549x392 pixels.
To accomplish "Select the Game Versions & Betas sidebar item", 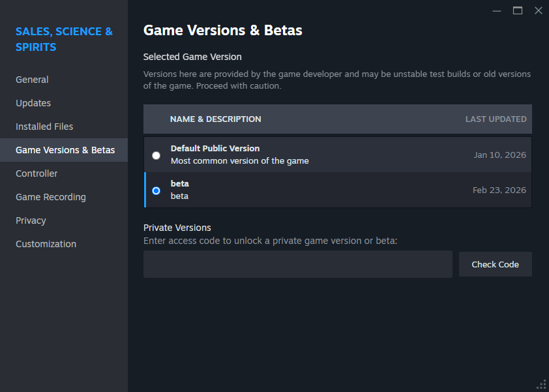I will (65, 150).
